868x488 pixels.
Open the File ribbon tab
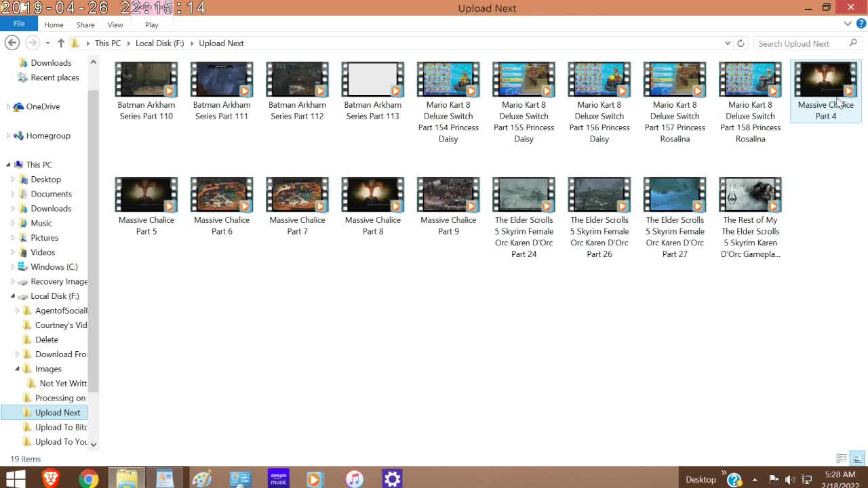[19, 24]
